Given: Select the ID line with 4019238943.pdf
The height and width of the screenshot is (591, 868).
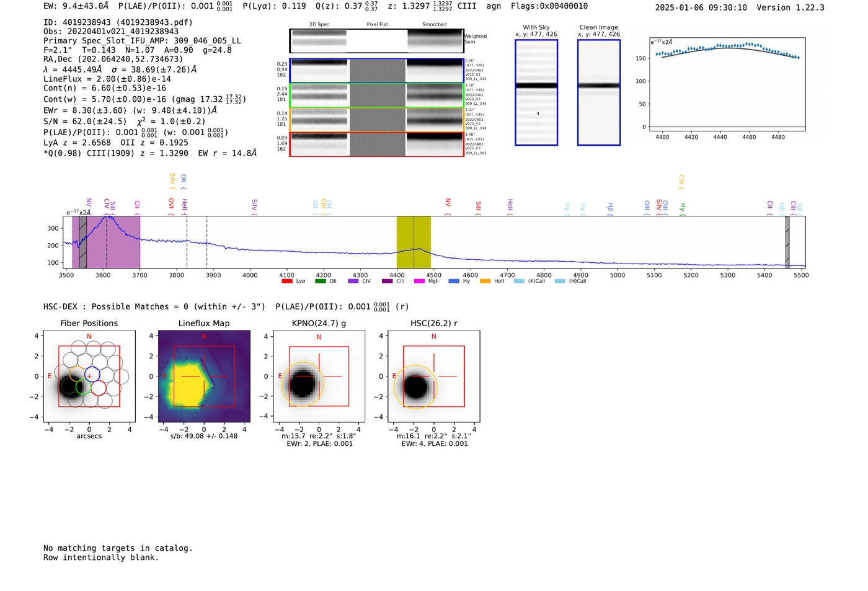Looking at the screenshot, I should [118, 22].
